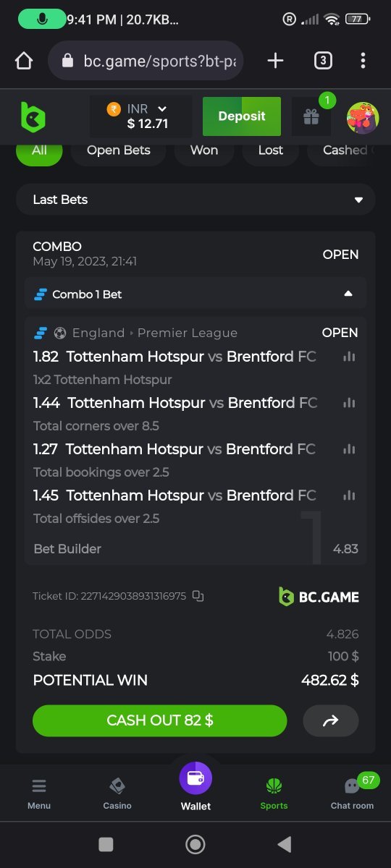Screen dimensions: 391x868
Task: Cash out the bet for 82 $
Action: (x=160, y=720)
